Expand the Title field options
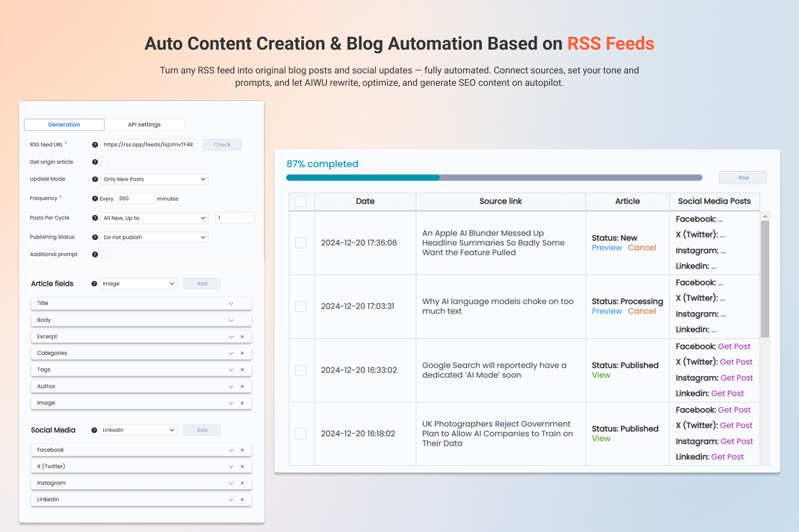799x532 pixels. 231,303
